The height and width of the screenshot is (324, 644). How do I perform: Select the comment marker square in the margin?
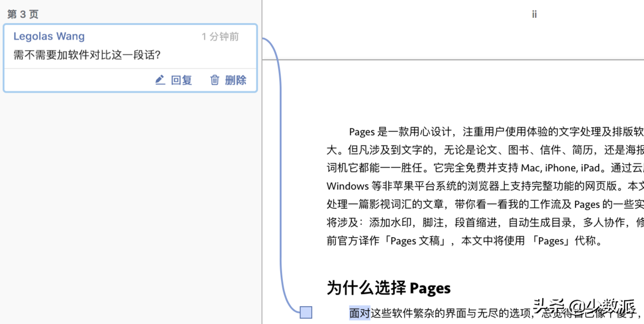click(306, 312)
